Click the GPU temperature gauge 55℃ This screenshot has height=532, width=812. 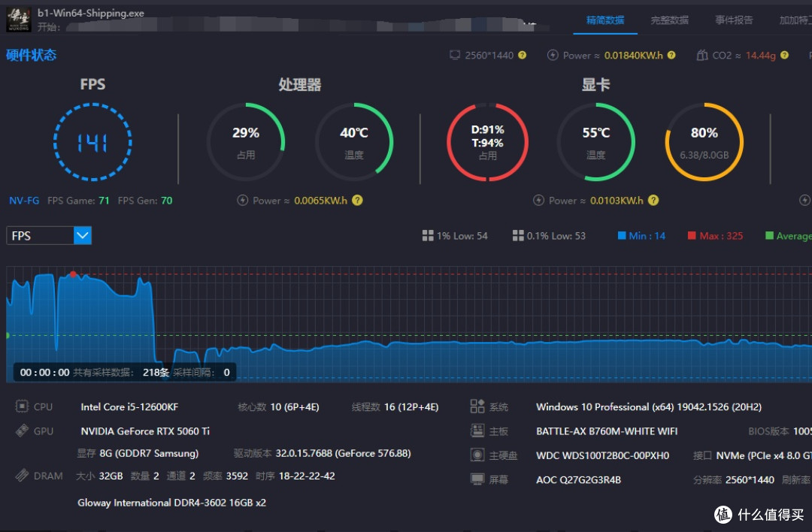(596, 142)
